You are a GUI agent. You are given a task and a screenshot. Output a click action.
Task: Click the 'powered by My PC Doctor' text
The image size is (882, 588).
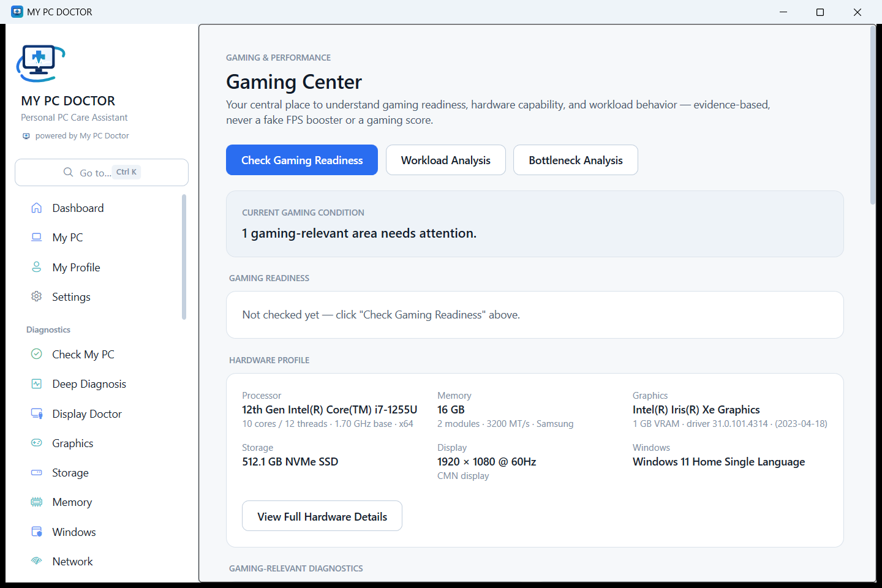tap(82, 136)
